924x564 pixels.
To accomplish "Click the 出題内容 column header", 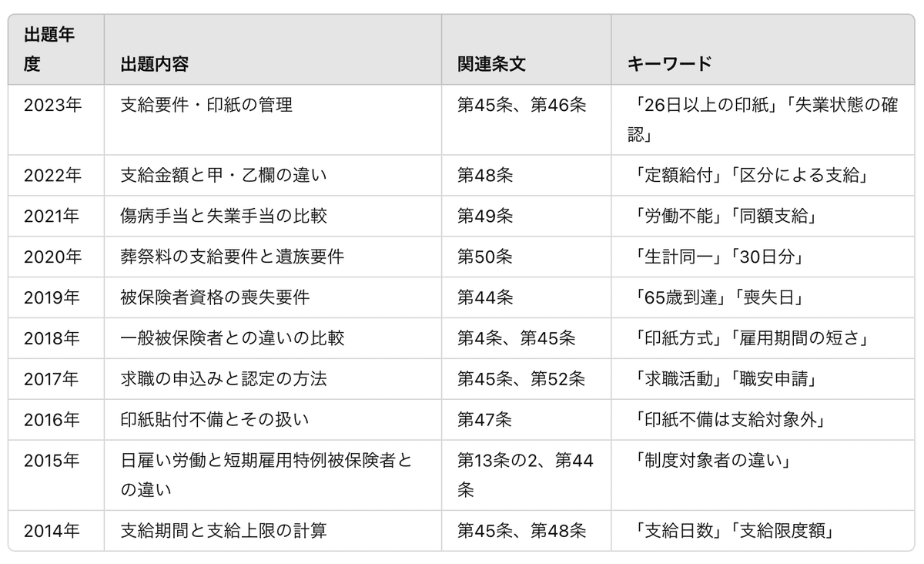I will (x=154, y=64).
